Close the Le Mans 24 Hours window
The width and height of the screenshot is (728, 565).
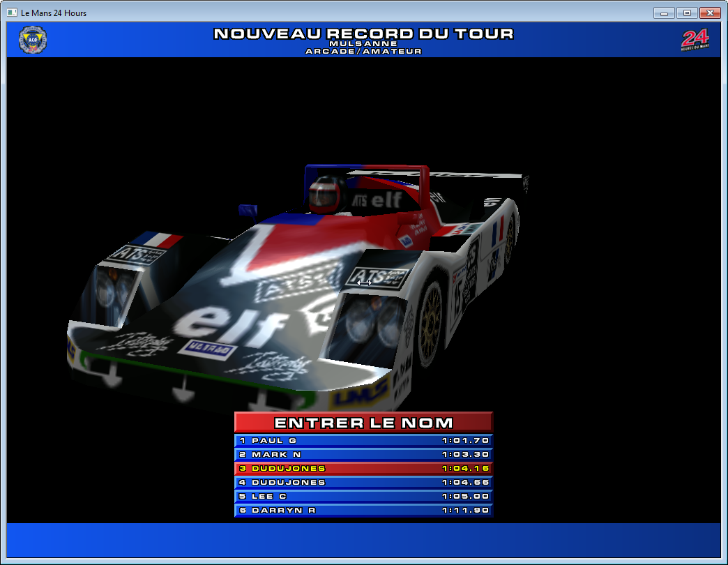710,13
